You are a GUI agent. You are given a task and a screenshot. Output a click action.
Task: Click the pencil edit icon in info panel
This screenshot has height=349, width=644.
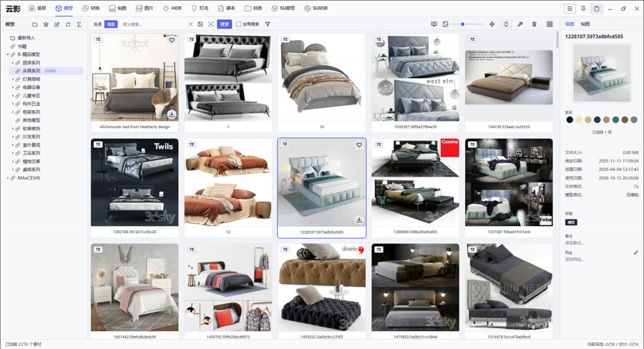pos(635,253)
